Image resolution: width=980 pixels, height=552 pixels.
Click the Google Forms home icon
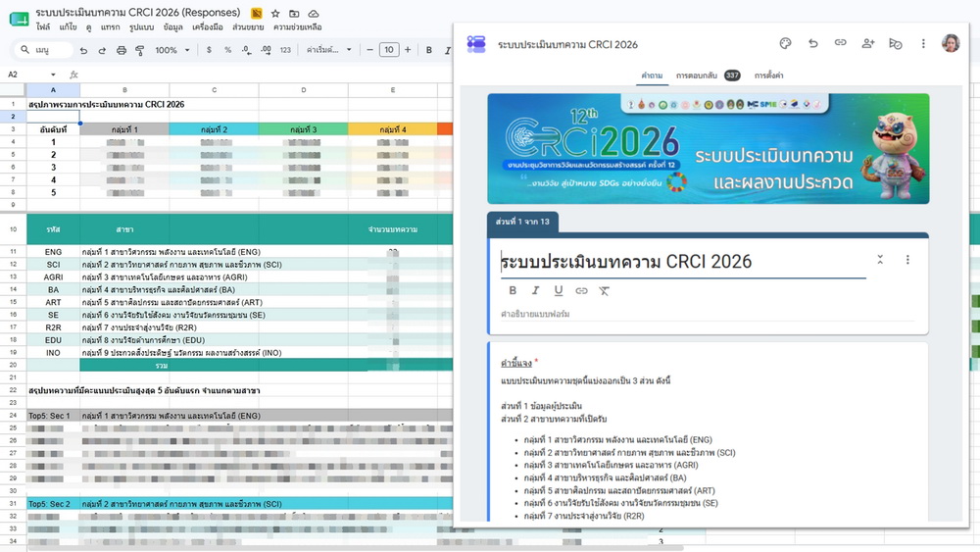(x=476, y=44)
